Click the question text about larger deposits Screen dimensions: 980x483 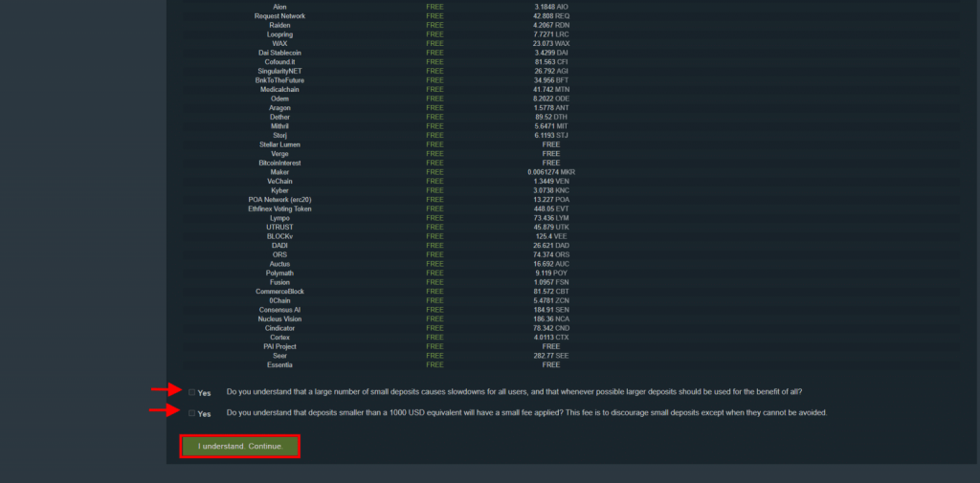tap(514, 392)
